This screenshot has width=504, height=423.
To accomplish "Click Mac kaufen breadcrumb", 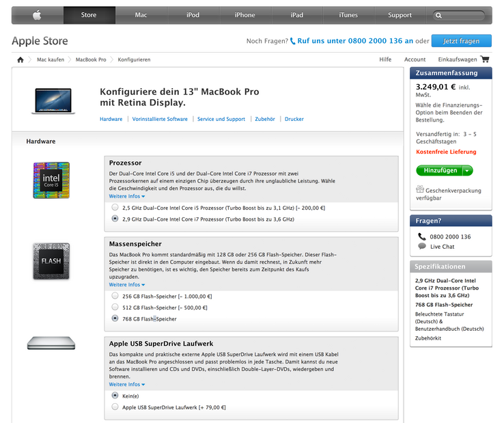I will 51,59.
